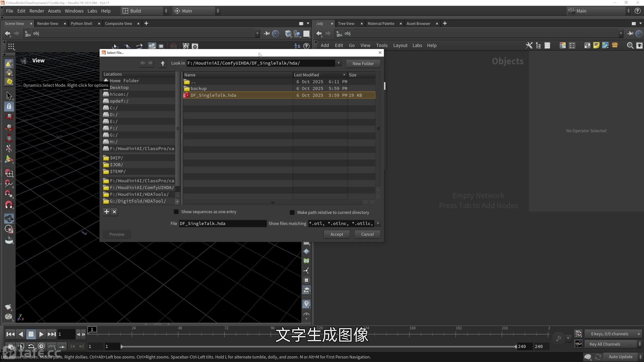
Task: Enable Show sequences as one entry
Action: point(176,212)
